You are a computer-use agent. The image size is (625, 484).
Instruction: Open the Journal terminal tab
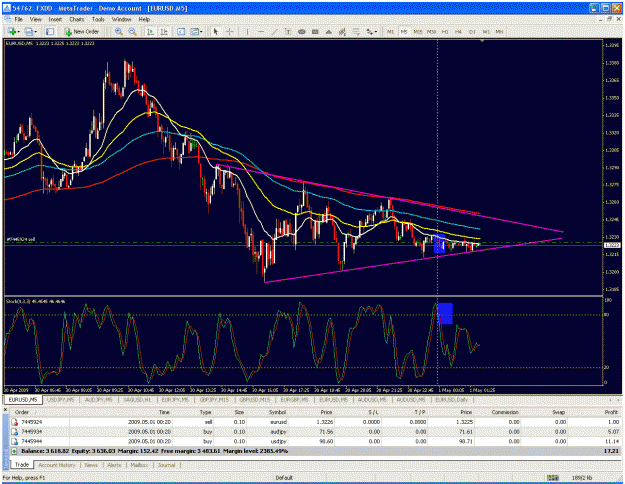(167, 465)
